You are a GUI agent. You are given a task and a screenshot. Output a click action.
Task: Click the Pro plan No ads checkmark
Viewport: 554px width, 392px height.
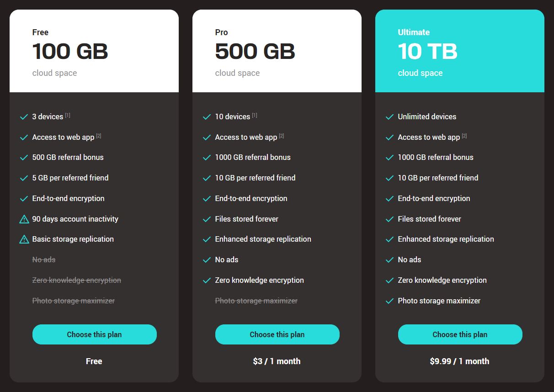[x=207, y=260]
